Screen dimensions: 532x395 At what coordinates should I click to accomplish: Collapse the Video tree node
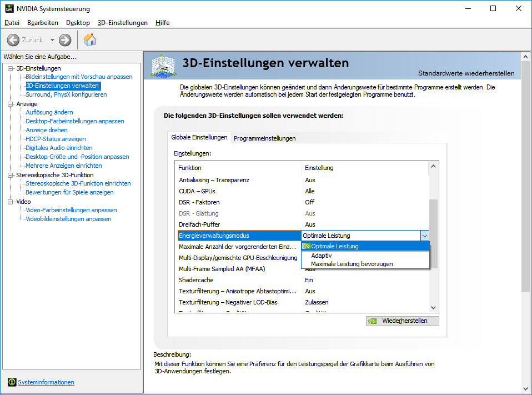11,202
